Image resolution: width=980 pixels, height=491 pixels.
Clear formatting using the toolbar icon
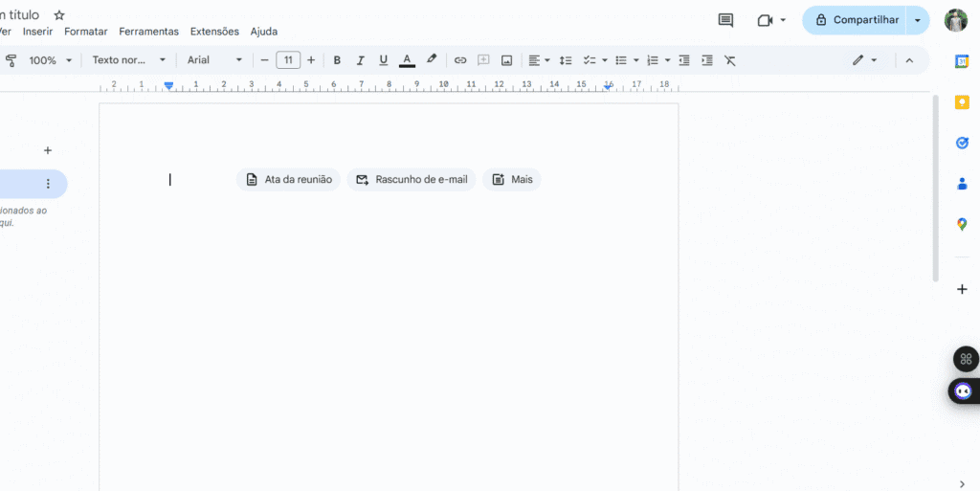(730, 60)
